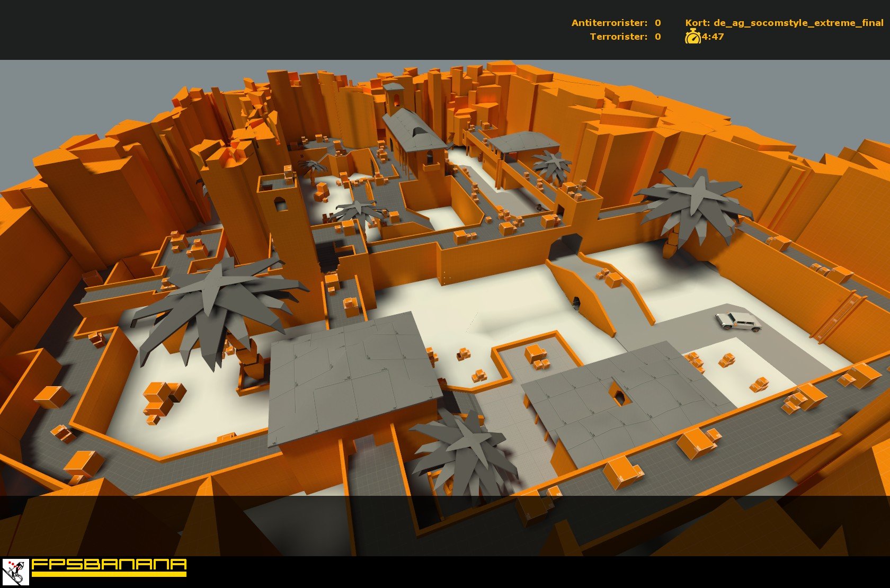890x588 pixels.
Task: Click the map name de_ag_socomstyle_extreme_final
Action: tap(784, 23)
